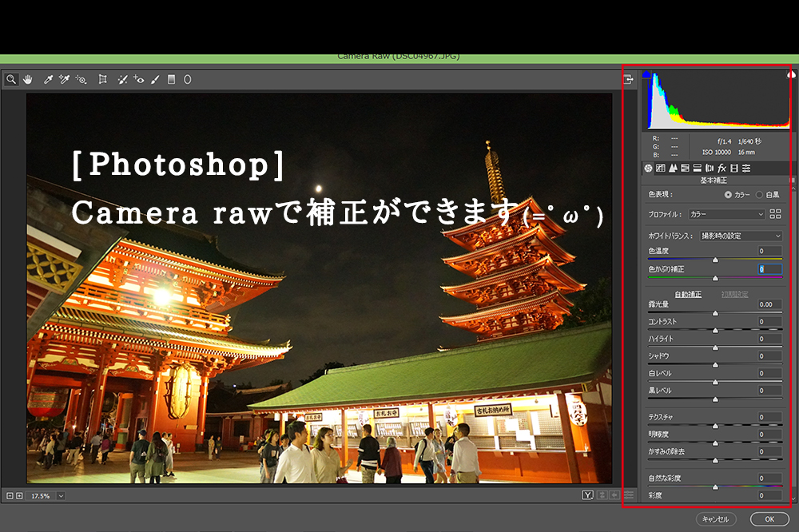Select the Color Sampler tool

tap(64, 80)
